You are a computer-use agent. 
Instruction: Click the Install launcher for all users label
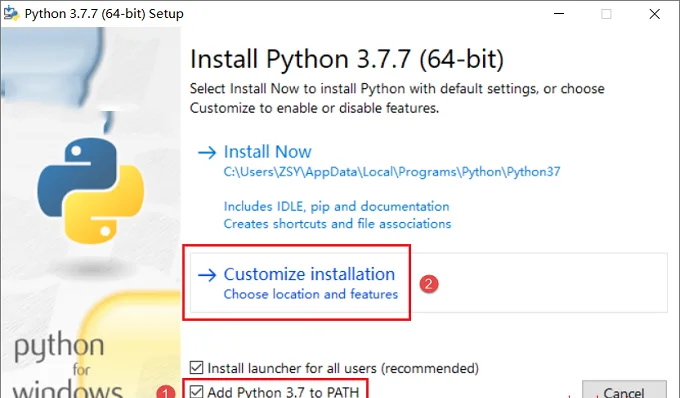pyautogui.click(x=343, y=369)
